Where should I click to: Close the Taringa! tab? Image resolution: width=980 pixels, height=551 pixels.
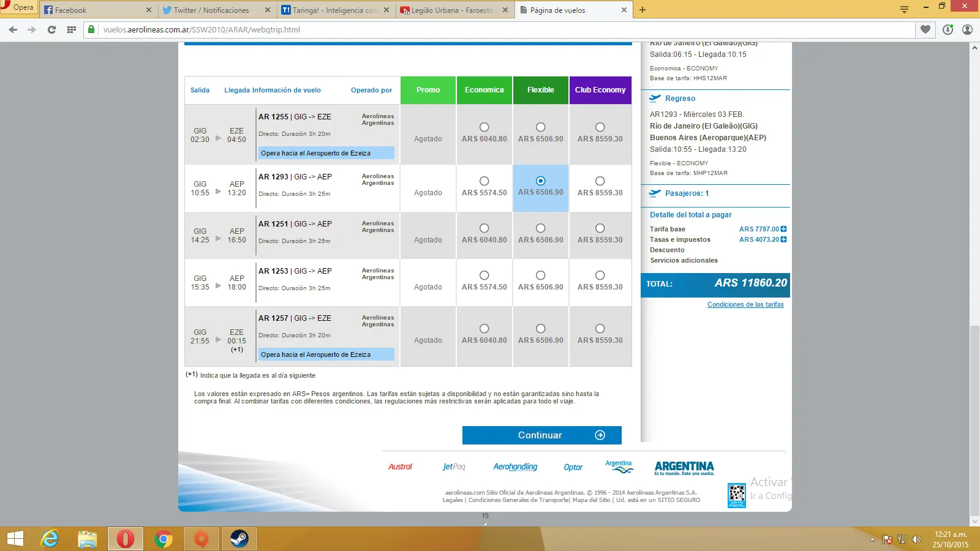(x=386, y=10)
